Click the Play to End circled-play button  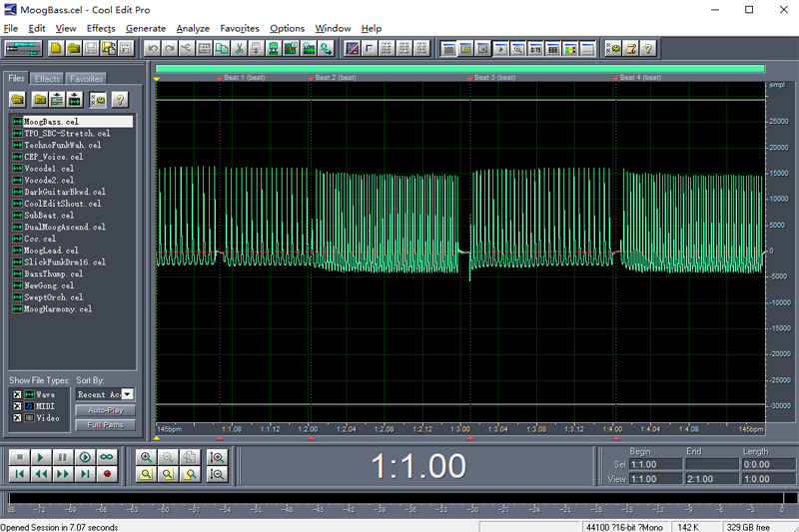pos(85,457)
